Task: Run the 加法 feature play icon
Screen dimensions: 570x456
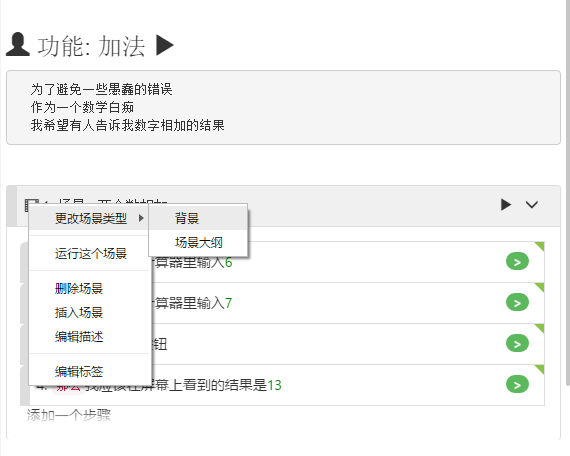Action: coord(165,45)
